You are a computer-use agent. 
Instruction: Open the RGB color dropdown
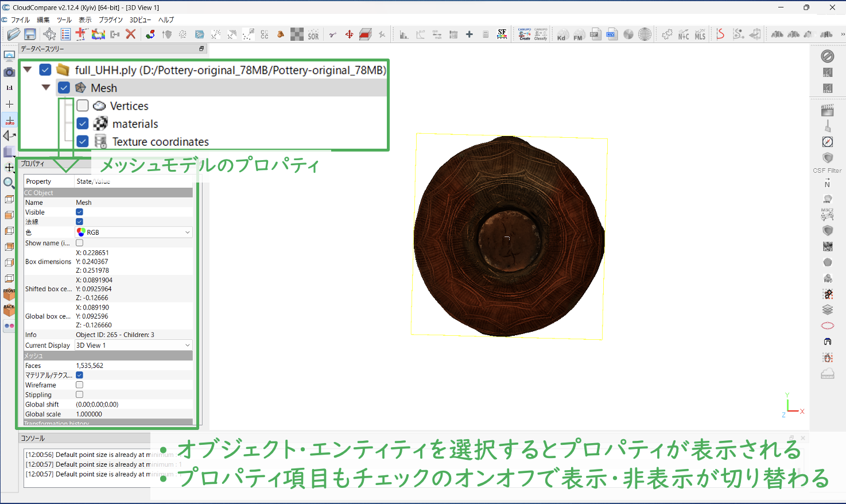[x=134, y=232]
